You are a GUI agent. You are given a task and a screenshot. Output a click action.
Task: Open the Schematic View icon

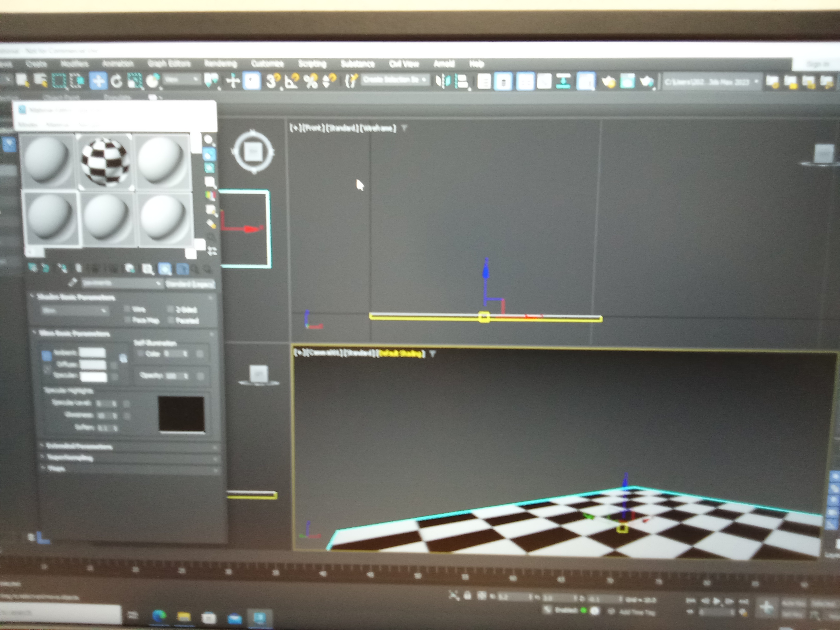coord(564,82)
